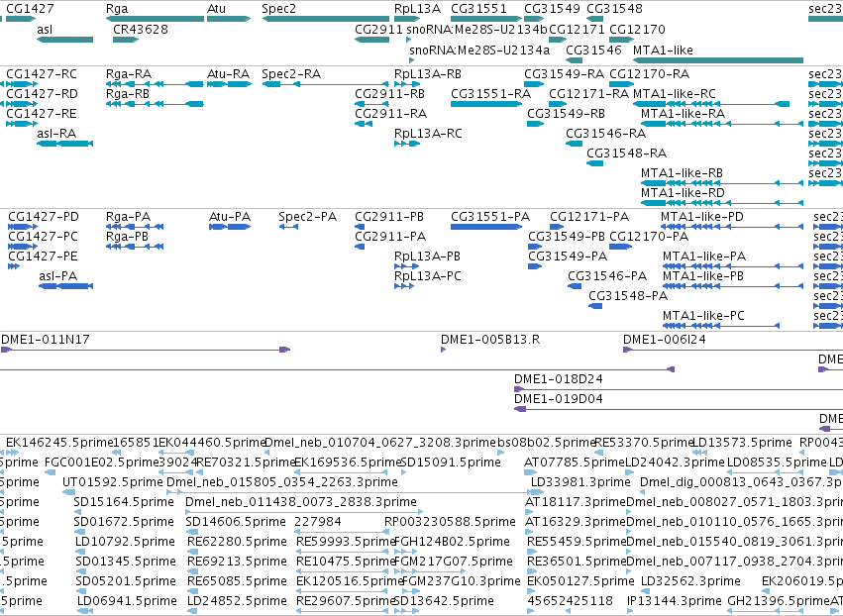Image resolution: width=843 pixels, height=616 pixels.
Task: Click the LD24852.5prime EST label
Action: [237, 601]
